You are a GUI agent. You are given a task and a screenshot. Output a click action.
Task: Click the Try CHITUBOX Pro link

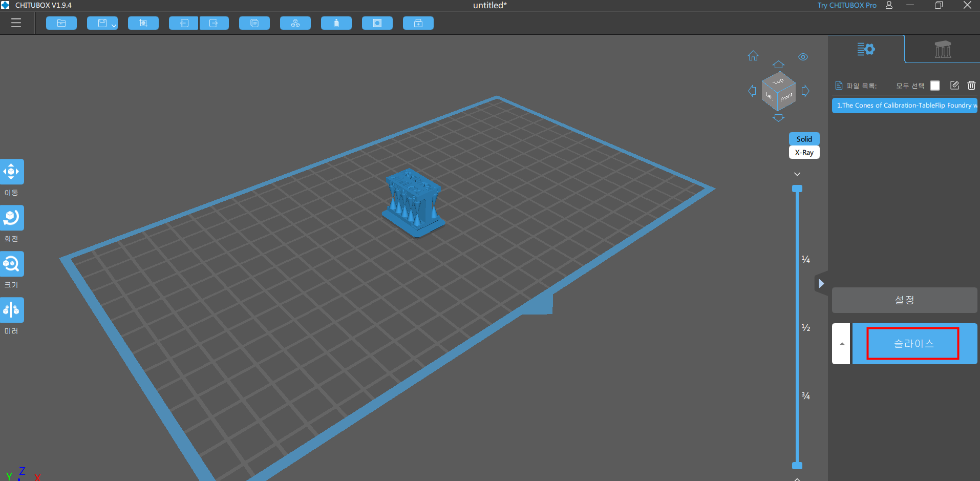[847, 5]
